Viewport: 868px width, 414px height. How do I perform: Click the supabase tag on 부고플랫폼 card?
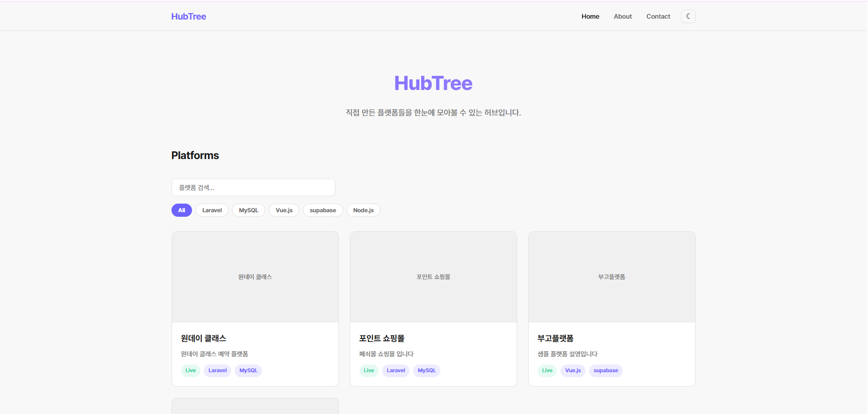tap(606, 370)
